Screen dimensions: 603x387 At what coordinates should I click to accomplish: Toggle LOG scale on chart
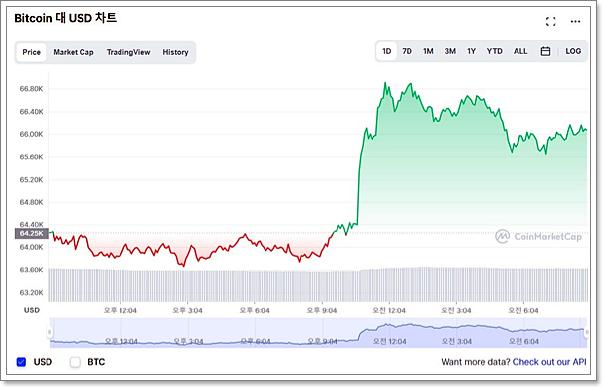573,51
